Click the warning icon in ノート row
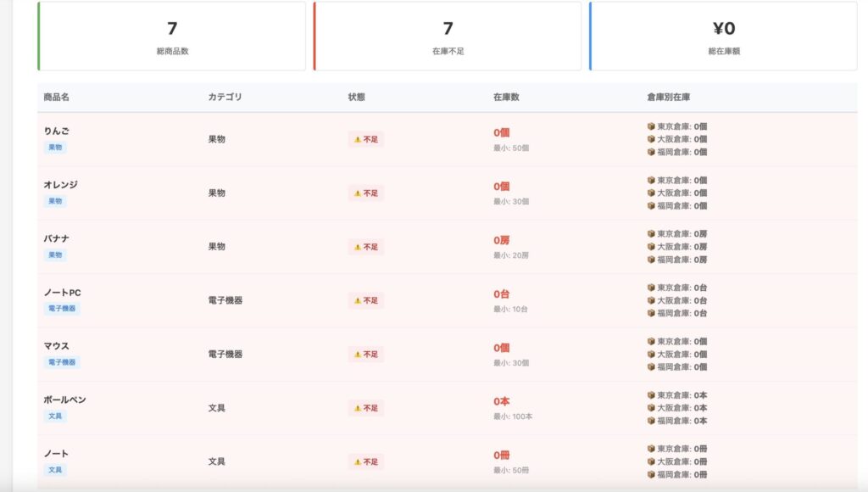 (358, 462)
